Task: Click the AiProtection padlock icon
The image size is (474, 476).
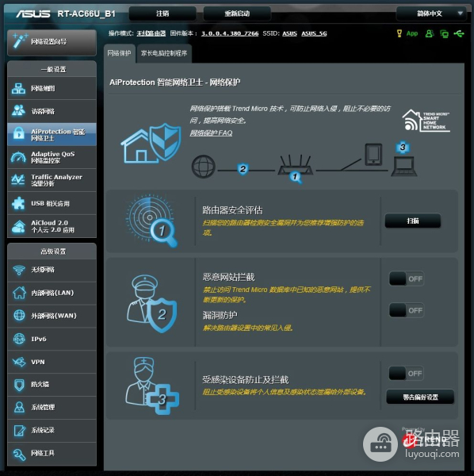Action: click(x=18, y=133)
